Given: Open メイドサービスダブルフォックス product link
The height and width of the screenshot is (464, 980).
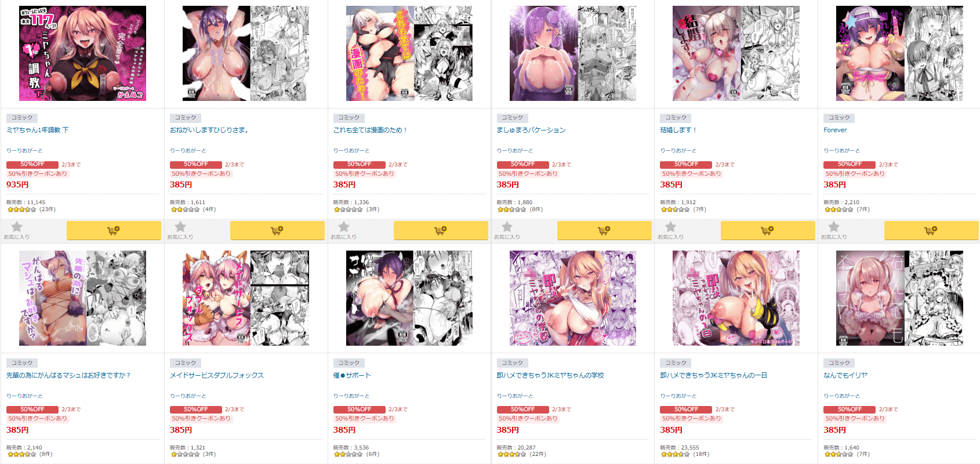Looking at the screenshot, I should click(x=217, y=375).
